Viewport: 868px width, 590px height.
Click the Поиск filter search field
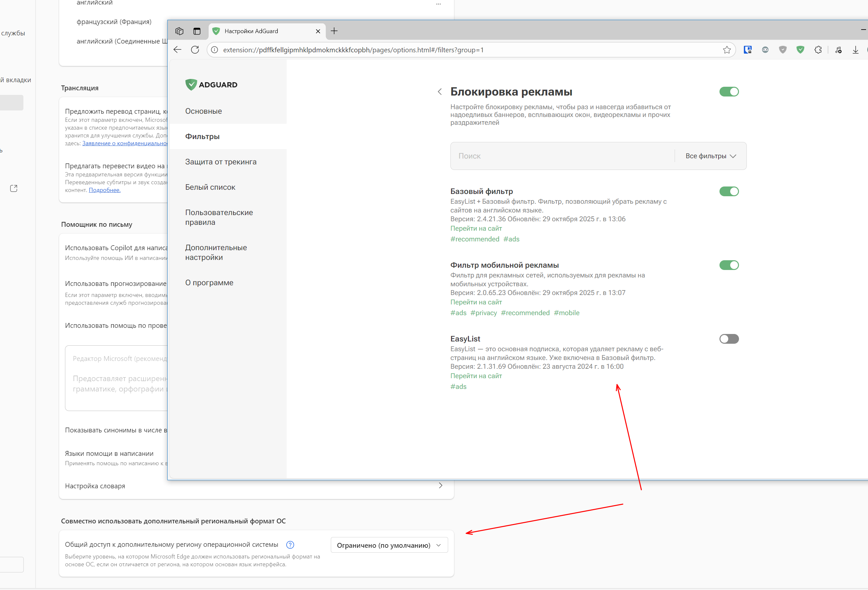tap(560, 156)
